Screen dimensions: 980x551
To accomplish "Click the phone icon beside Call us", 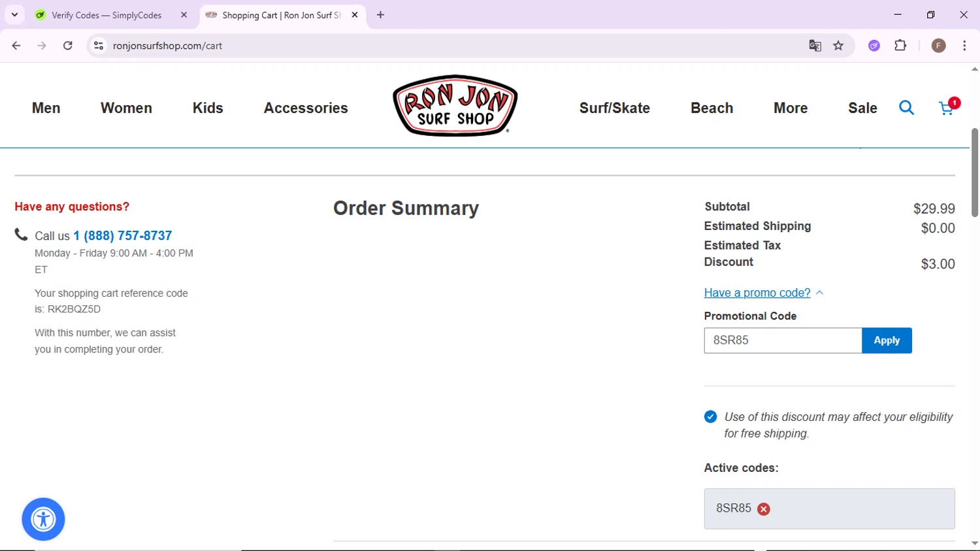I will [x=21, y=235].
